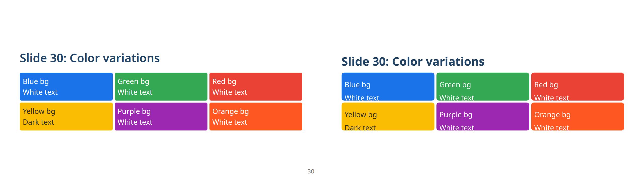This screenshot has height=181, width=644.
Task: Select the Blue bg box on left slide
Action: pos(66,86)
